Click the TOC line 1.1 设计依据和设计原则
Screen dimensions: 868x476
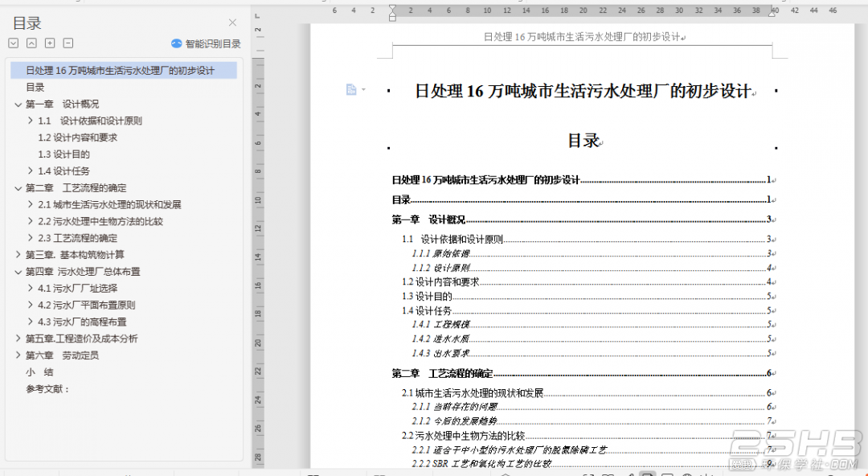click(587, 240)
